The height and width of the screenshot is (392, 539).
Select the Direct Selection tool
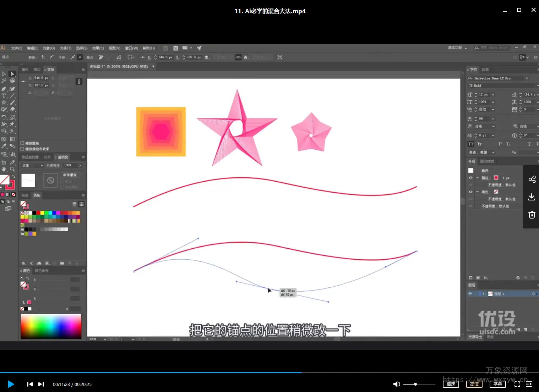(x=12, y=74)
